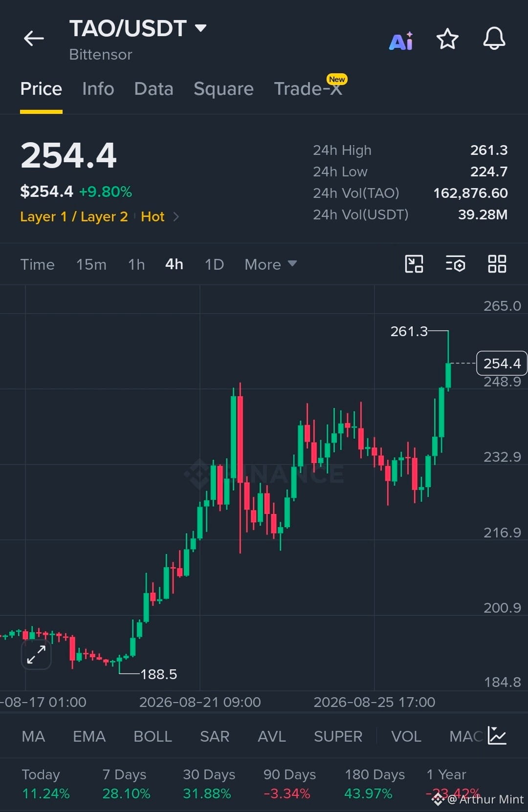Expand category tags chevron

coord(176,216)
